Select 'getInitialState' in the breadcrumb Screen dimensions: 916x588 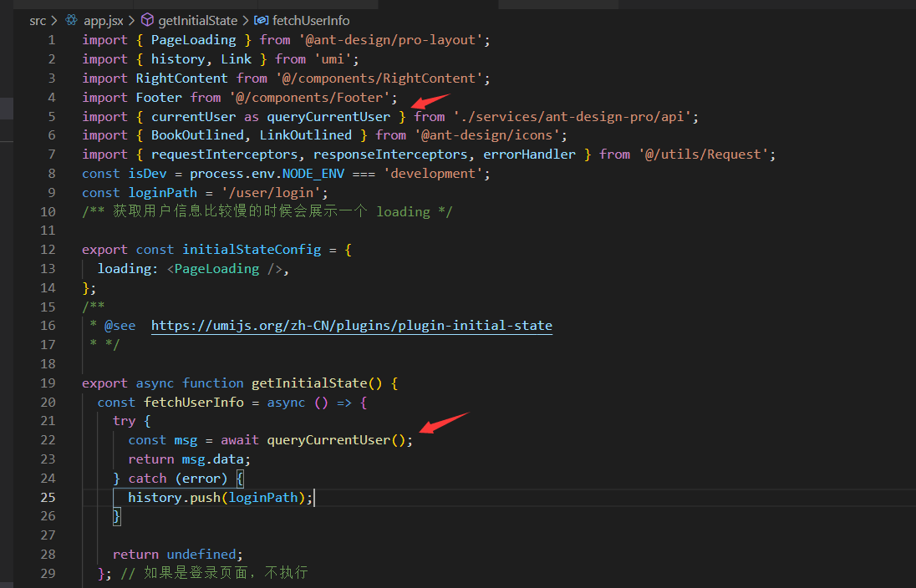point(197,20)
